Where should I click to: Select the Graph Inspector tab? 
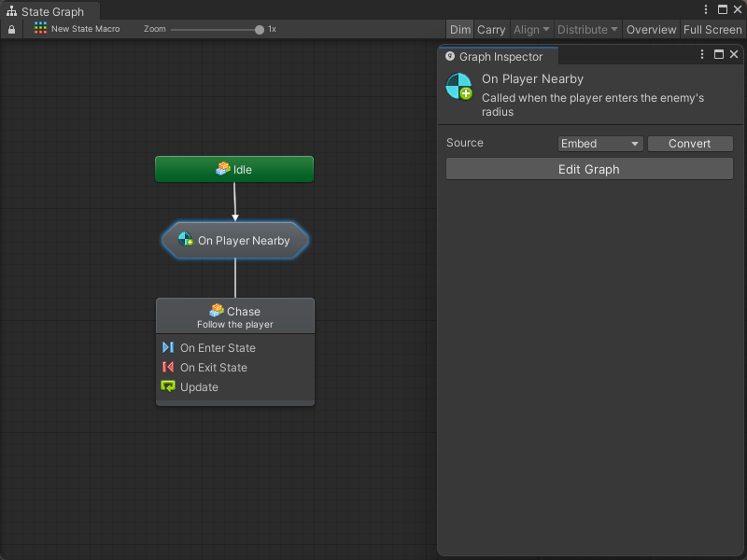[499, 57]
